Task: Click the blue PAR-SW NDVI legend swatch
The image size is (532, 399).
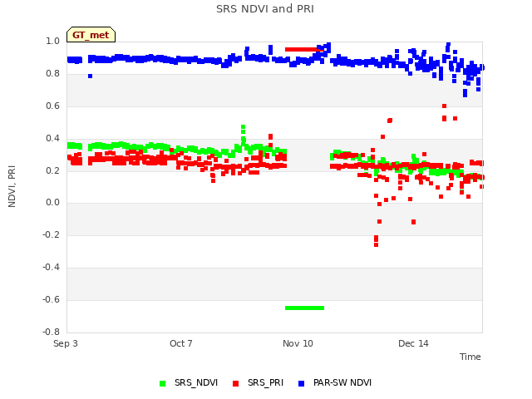Action: click(301, 383)
